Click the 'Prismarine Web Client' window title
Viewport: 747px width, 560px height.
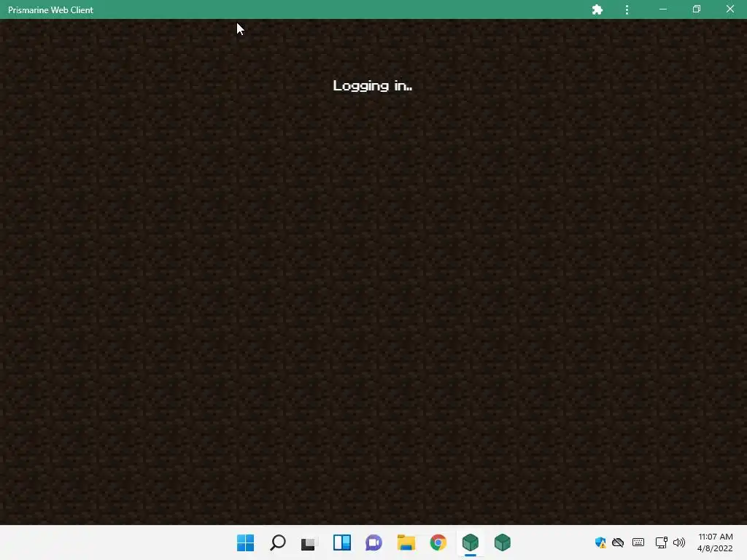[50, 10]
